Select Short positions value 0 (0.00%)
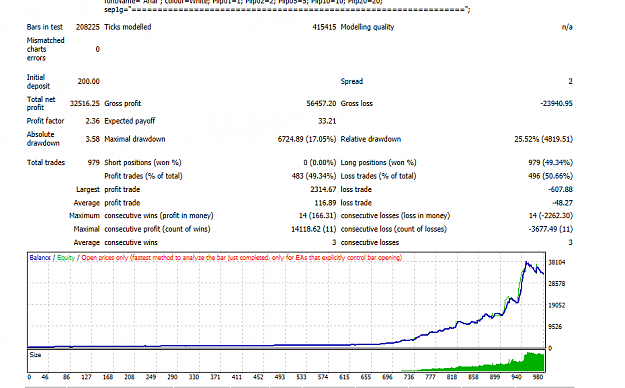 (320, 163)
